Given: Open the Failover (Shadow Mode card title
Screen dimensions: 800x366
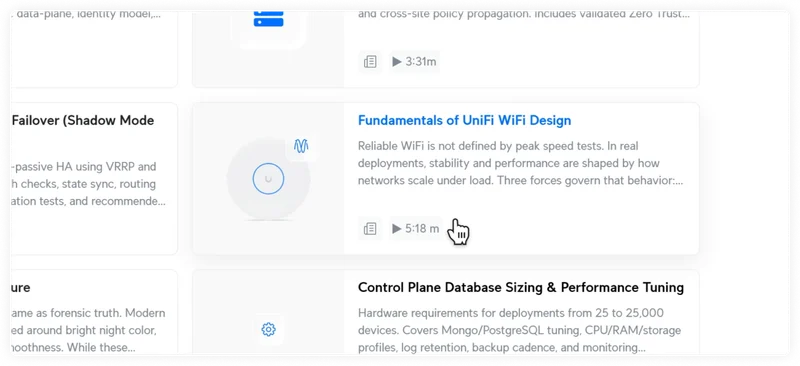Looking at the screenshot, I should pyautogui.click(x=83, y=120).
